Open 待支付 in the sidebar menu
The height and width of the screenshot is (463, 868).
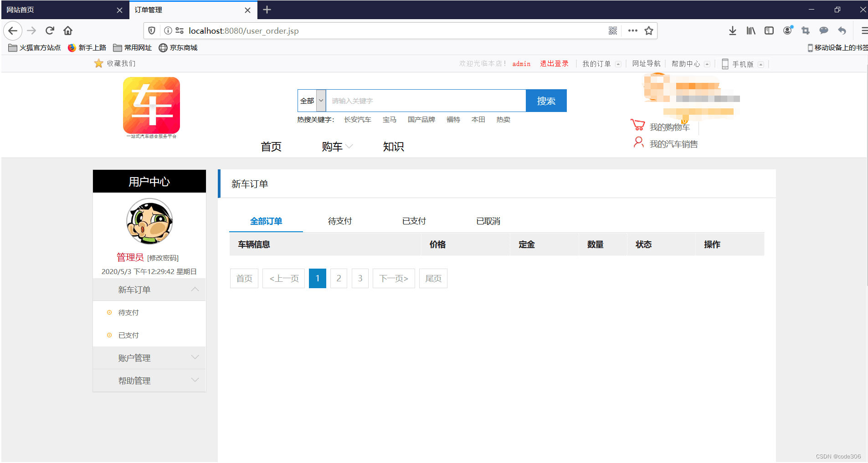[128, 312]
